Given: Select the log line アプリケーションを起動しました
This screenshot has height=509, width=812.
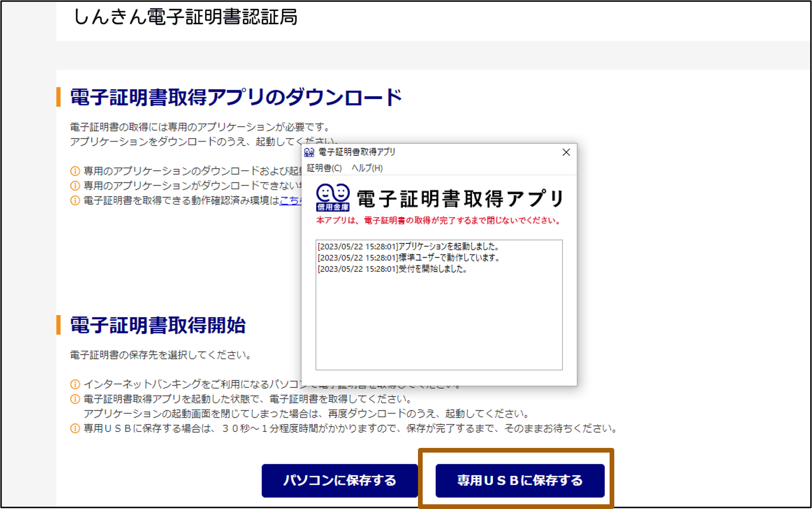Looking at the screenshot, I should coord(409,246).
